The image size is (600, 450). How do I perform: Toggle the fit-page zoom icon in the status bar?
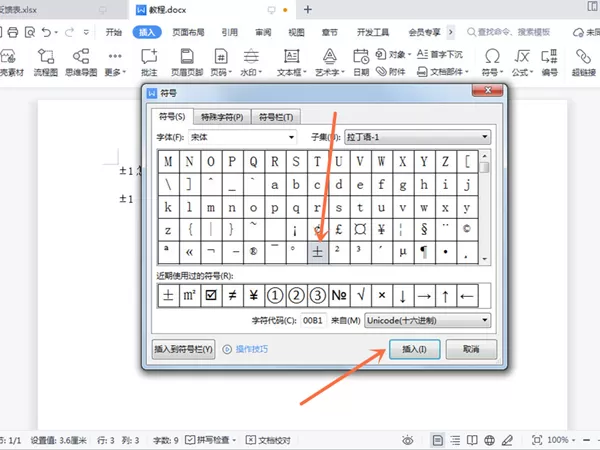coord(537,440)
